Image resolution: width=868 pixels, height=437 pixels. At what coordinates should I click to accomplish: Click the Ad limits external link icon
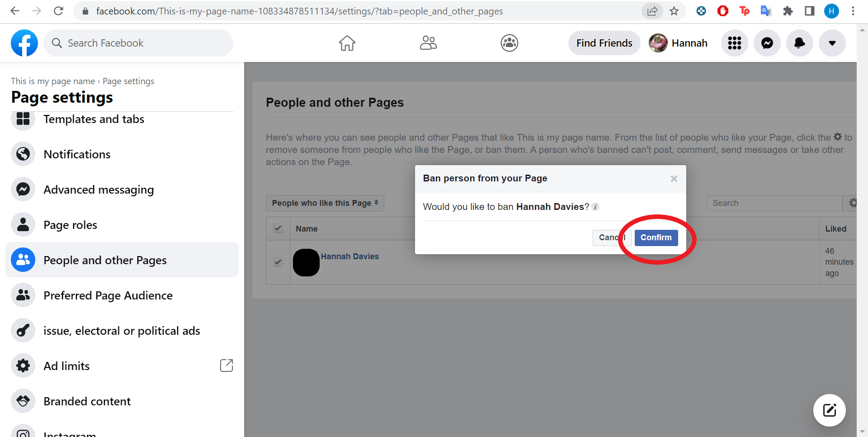(226, 366)
